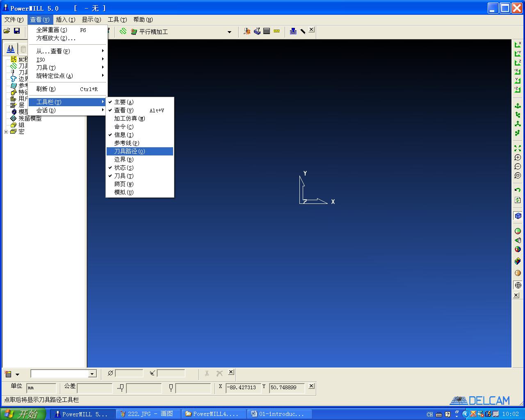Viewport: 525px width, 420px height.
Task: Select second ISO view icon
Action: tap(518, 115)
